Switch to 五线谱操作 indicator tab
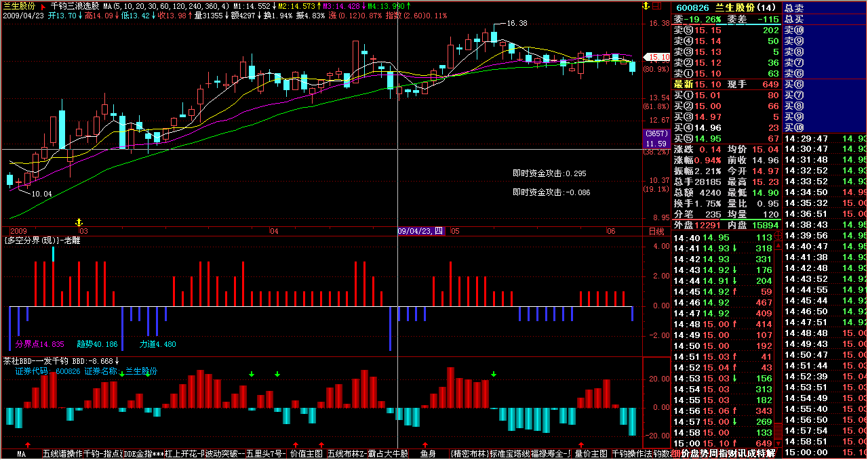The width and height of the screenshot is (868, 460). 62,453
